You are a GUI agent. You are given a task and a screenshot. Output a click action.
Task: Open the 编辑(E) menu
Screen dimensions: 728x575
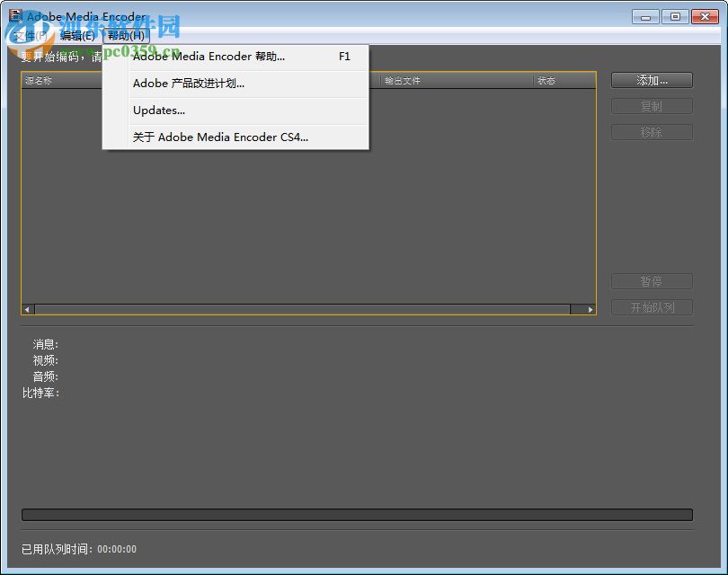(x=76, y=36)
